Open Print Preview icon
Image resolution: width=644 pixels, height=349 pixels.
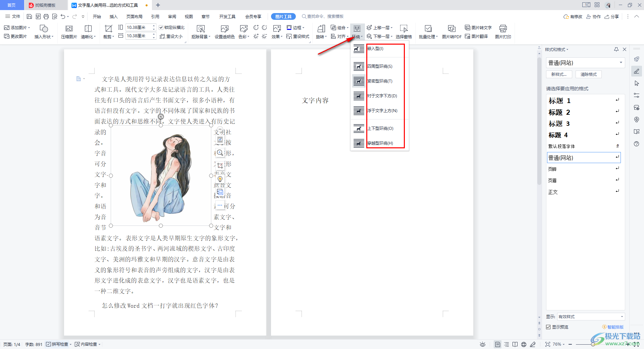pos(55,16)
